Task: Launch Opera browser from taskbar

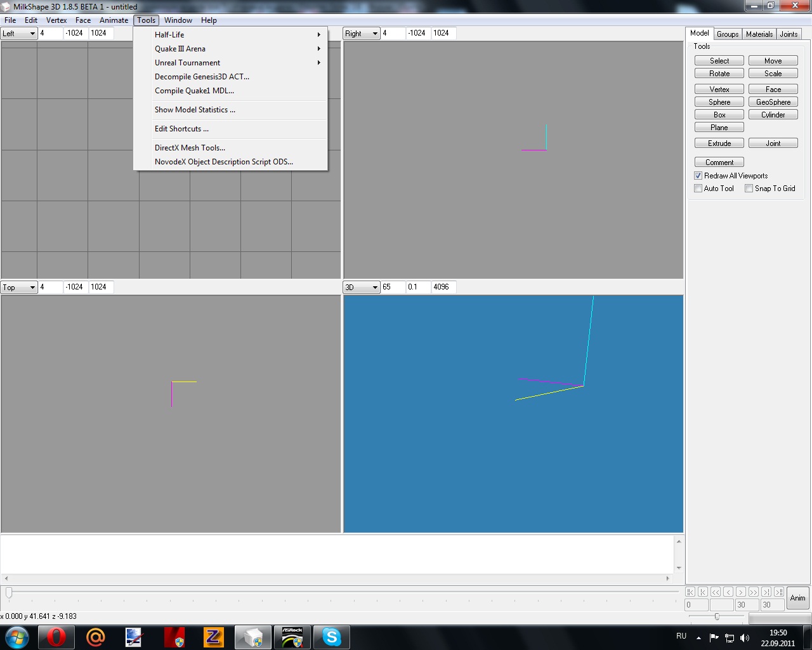Action: 56,637
